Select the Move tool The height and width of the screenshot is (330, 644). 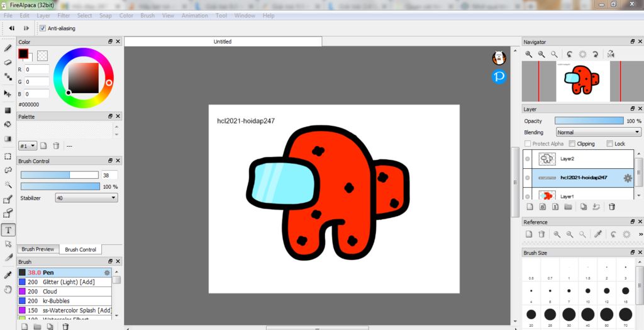[8, 93]
